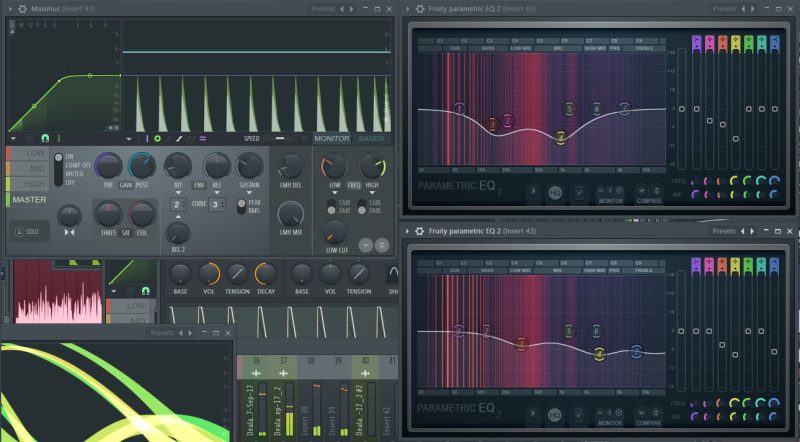Image resolution: width=800 pixels, height=442 pixels.
Task: Switch Maximus LOW crossover 12dB/24dB slope
Action: click(331, 206)
